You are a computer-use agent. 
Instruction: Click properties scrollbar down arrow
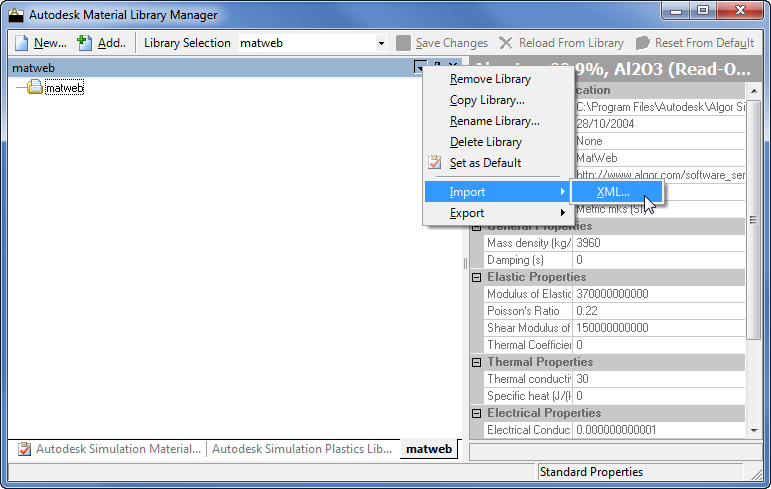pos(754,430)
